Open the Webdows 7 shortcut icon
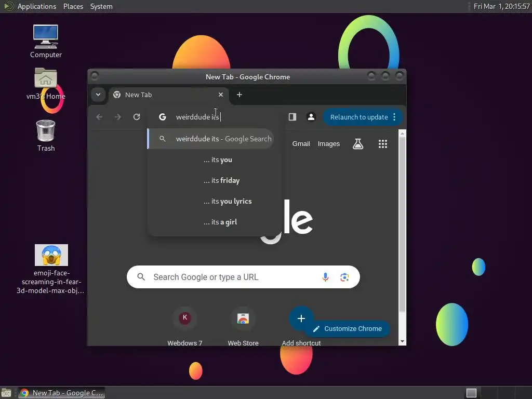This screenshot has height=399, width=532. pyautogui.click(x=185, y=318)
